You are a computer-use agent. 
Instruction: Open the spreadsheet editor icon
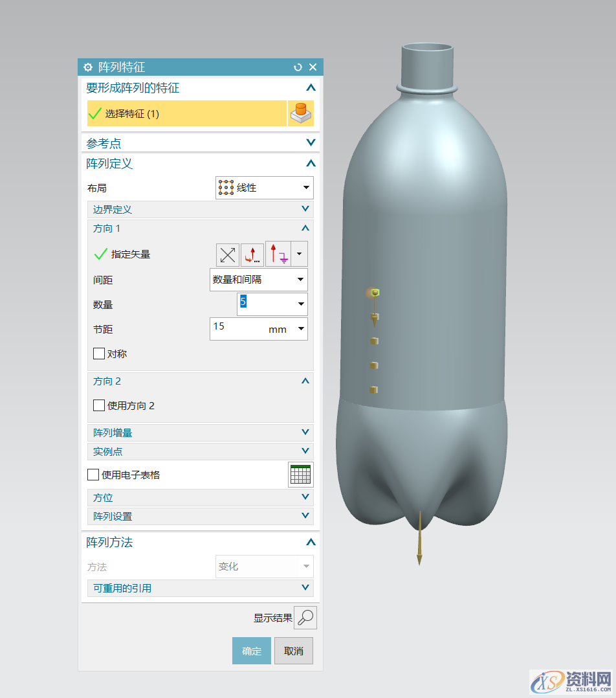301,474
